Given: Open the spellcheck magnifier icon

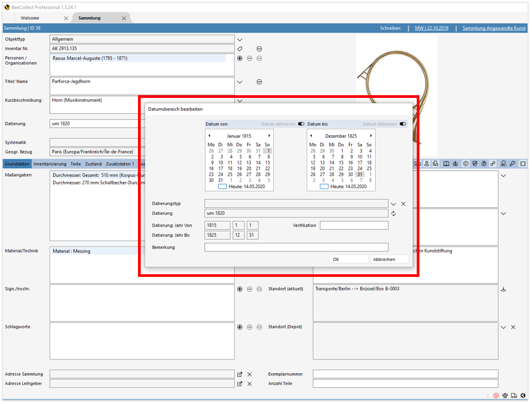Looking at the screenshot, I should click(503, 163).
